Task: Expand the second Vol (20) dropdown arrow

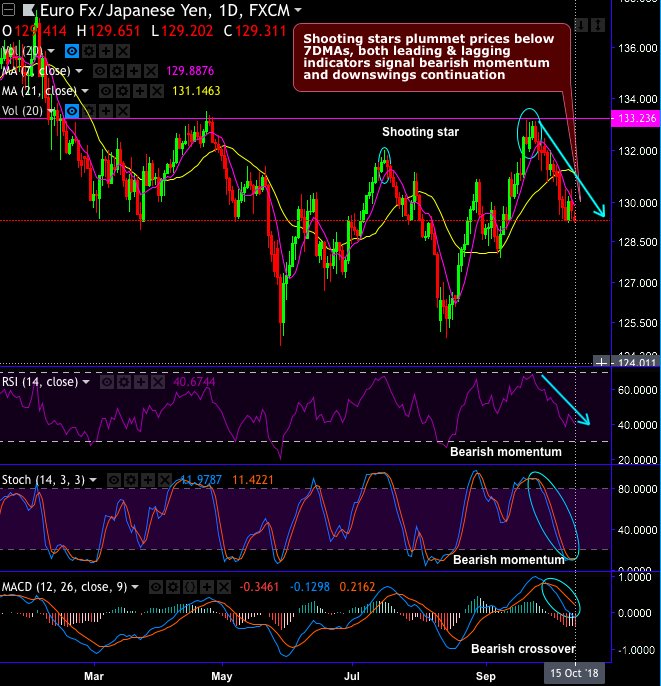Action: [x=51, y=111]
